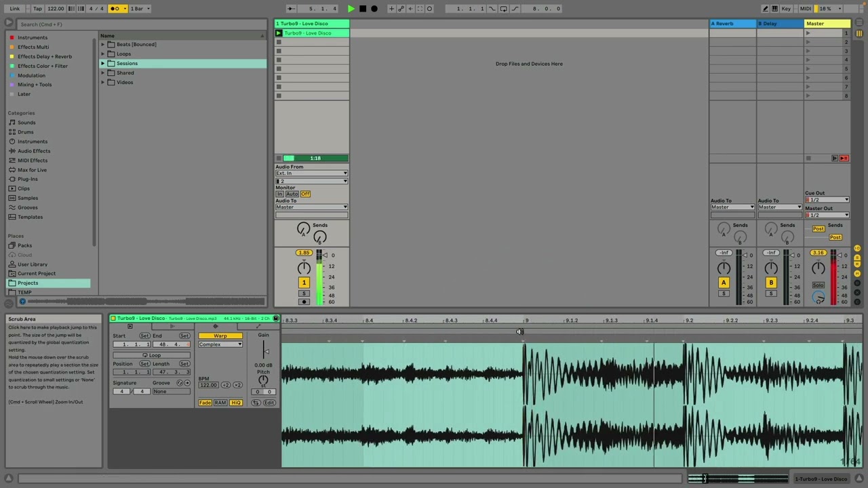
Task: Click the Capture MIDI bracket icon
Action: (420, 9)
